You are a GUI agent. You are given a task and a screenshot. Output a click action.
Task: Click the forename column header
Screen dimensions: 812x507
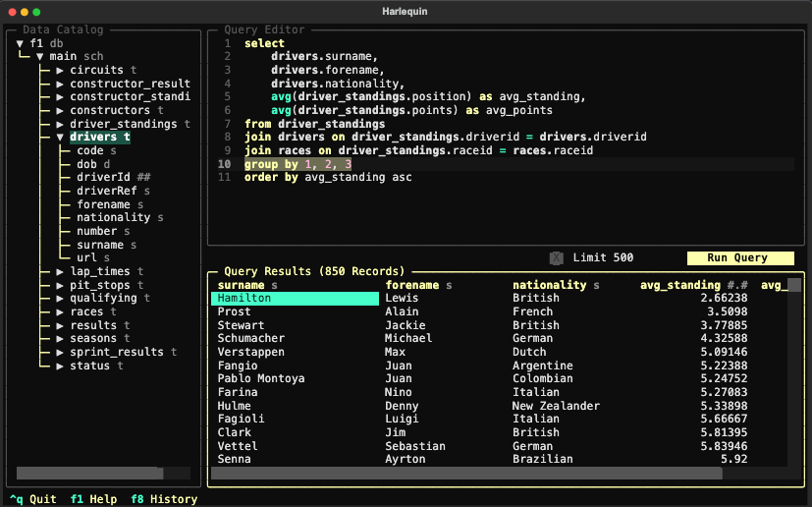(418, 285)
